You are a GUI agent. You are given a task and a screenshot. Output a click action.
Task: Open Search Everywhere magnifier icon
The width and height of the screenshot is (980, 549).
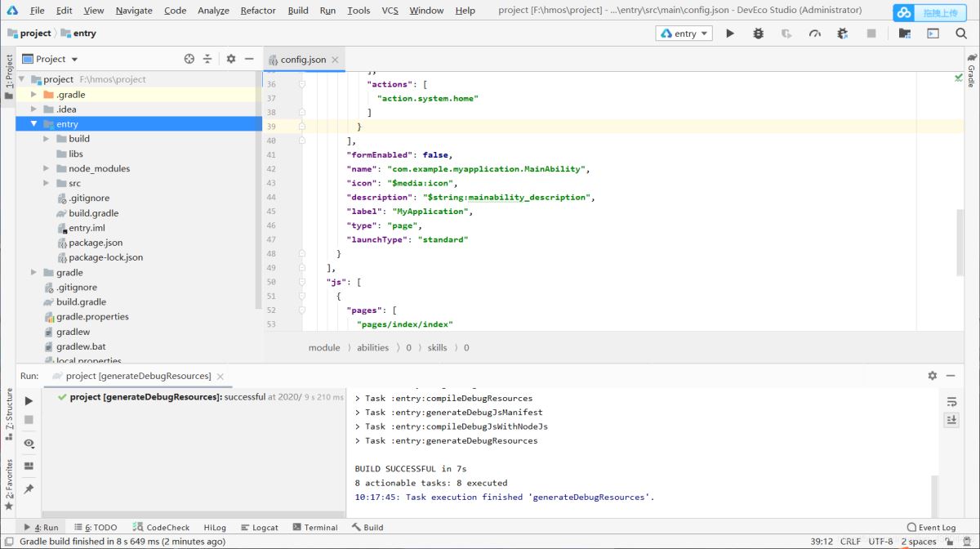point(961,33)
